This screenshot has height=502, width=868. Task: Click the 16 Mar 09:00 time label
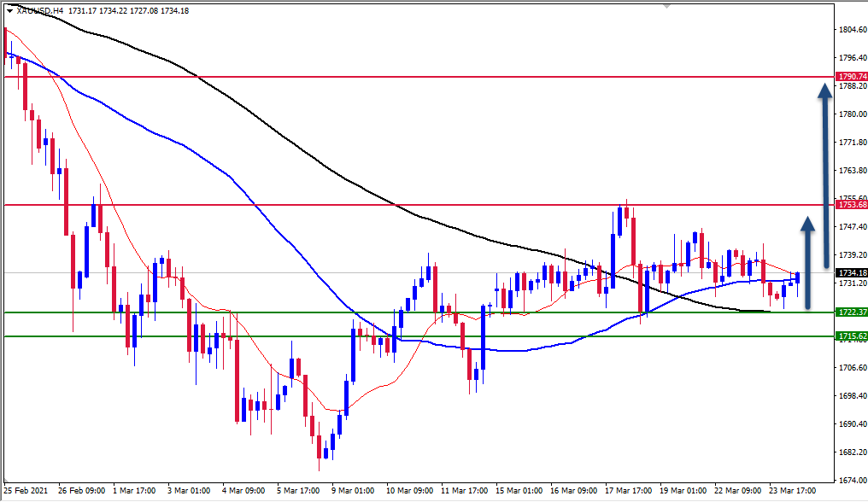[573, 490]
